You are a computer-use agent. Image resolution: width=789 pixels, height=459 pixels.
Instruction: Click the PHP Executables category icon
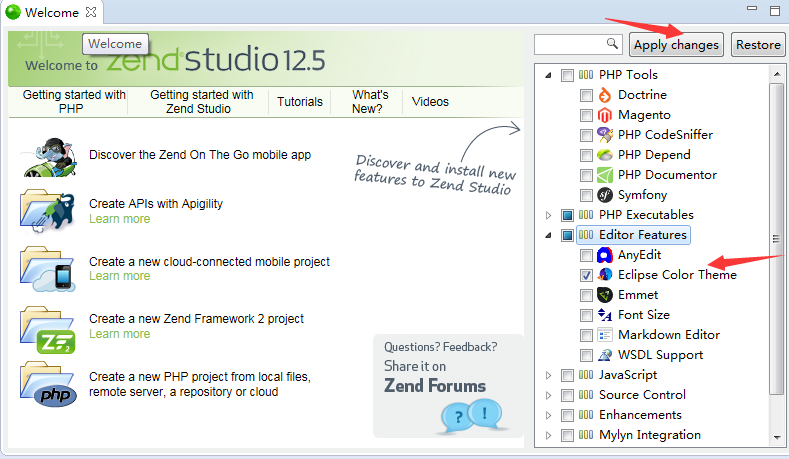586,215
